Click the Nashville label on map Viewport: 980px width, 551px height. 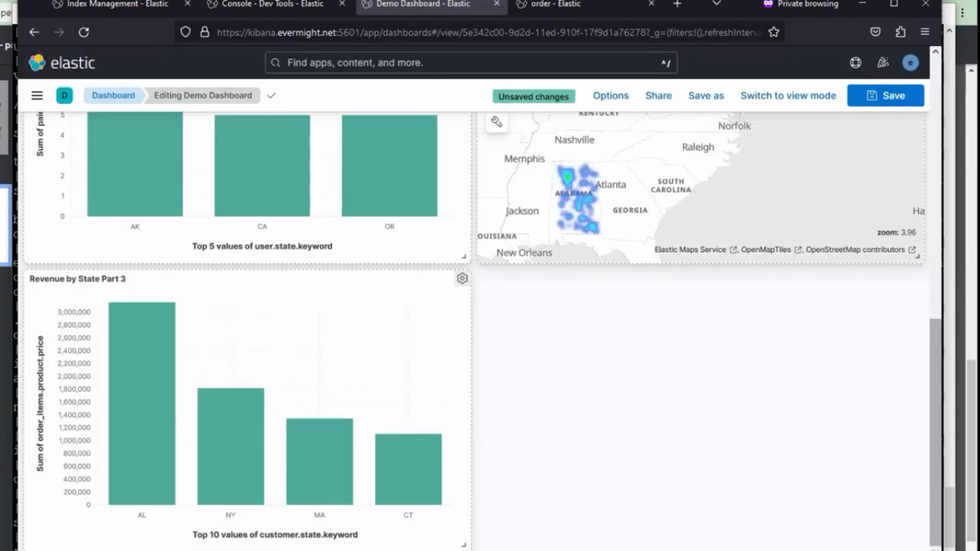(575, 140)
